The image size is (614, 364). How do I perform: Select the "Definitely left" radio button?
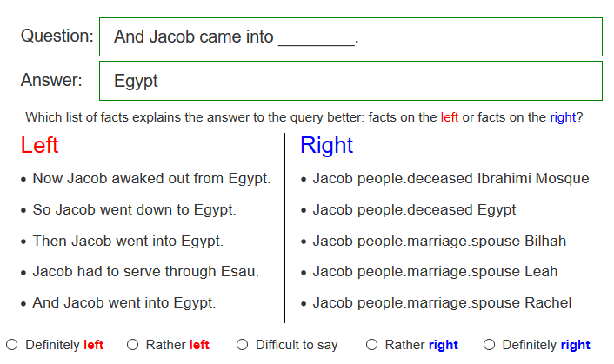pos(12,345)
